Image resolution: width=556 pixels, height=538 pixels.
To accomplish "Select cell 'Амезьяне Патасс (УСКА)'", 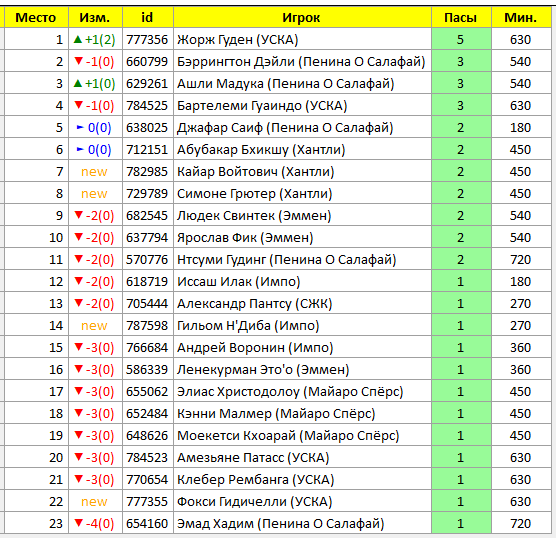I will click(302, 457).
